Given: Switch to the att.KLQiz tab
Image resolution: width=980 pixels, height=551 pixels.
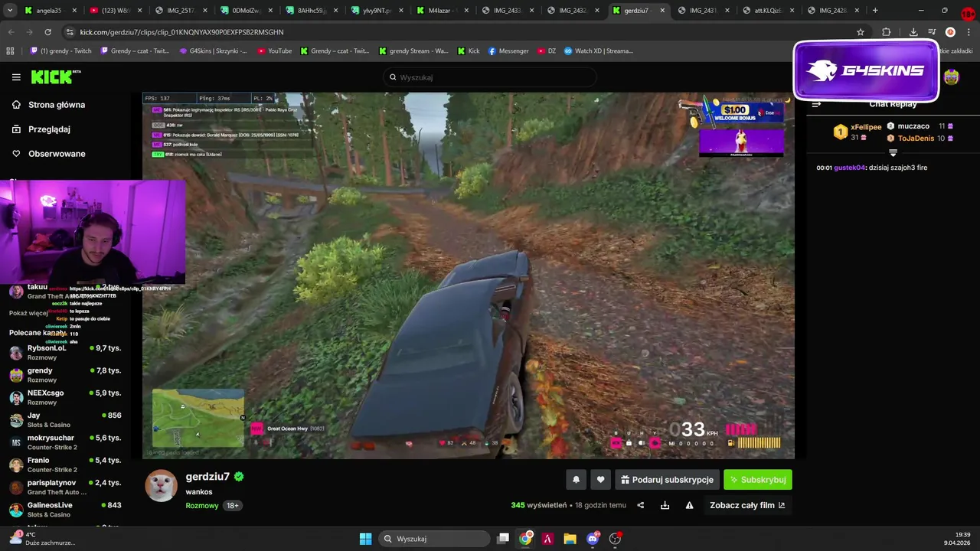Looking at the screenshot, I should 768,11.
